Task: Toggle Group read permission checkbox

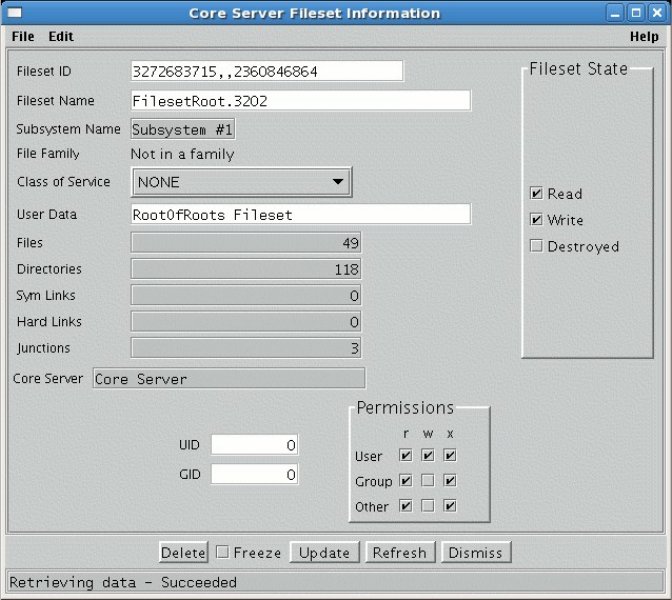Action: pos(405,480)
